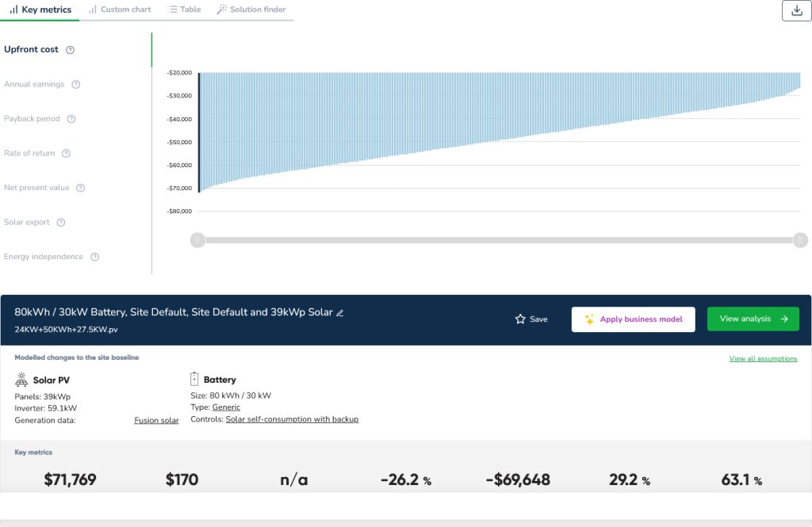This screenshot has width=812, height=527.
Task: Click Apply business model button
Action: coord(633,319)
